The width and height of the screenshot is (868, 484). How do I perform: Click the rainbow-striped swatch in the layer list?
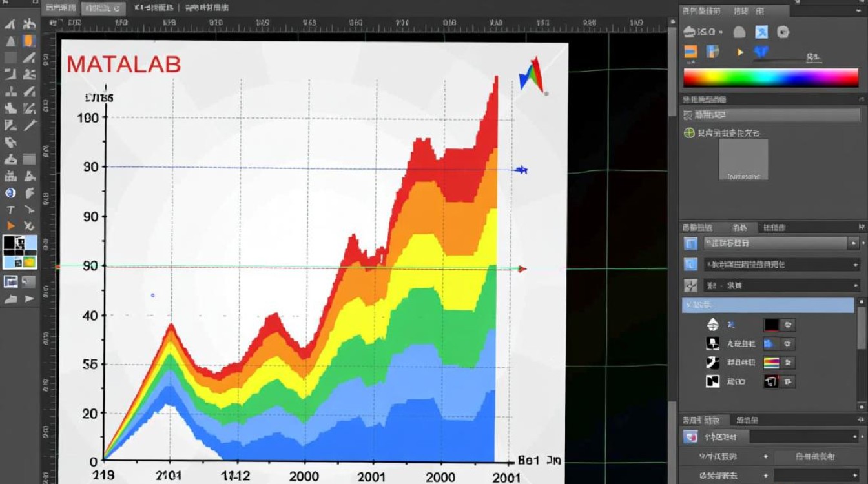[771, 363]
